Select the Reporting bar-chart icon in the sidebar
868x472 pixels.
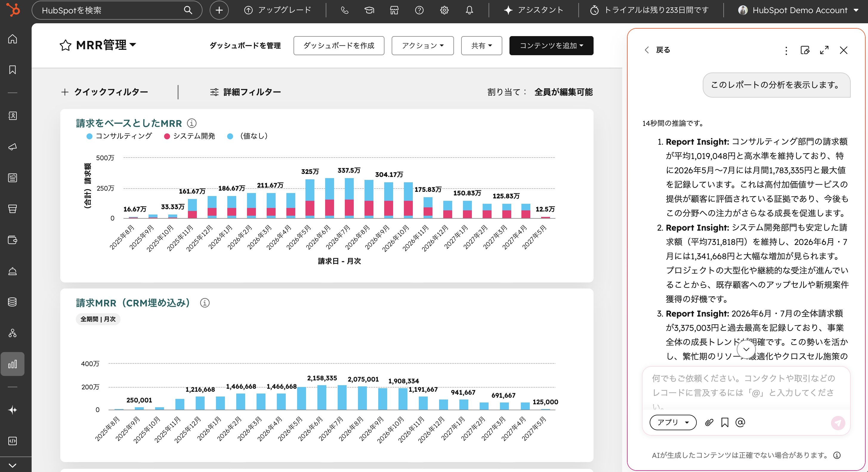(13, 364)
